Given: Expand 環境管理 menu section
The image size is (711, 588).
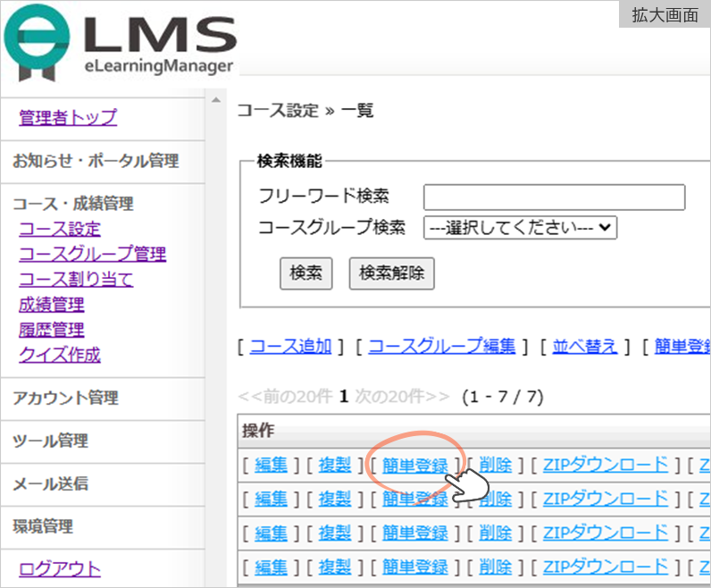Looking at the screenshot, I should (x=43, y=526).
